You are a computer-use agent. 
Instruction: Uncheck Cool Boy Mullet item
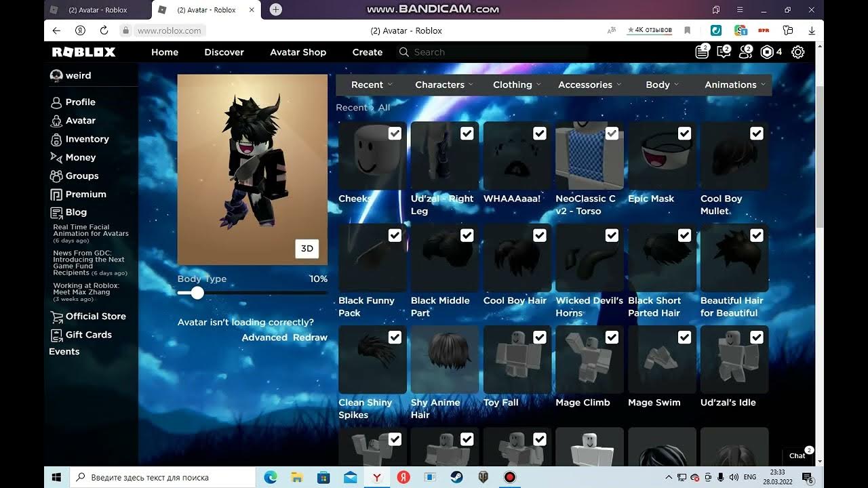click(x=757, y=134)
